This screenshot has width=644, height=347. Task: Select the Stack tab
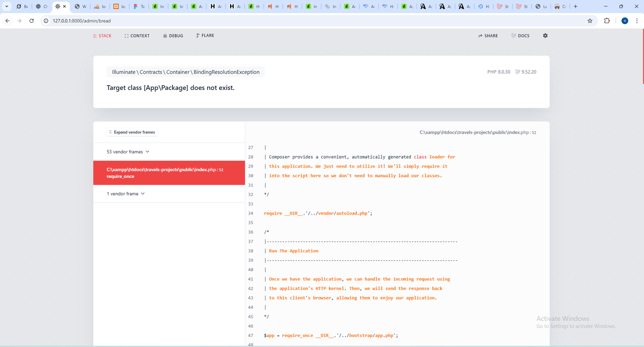102,36
